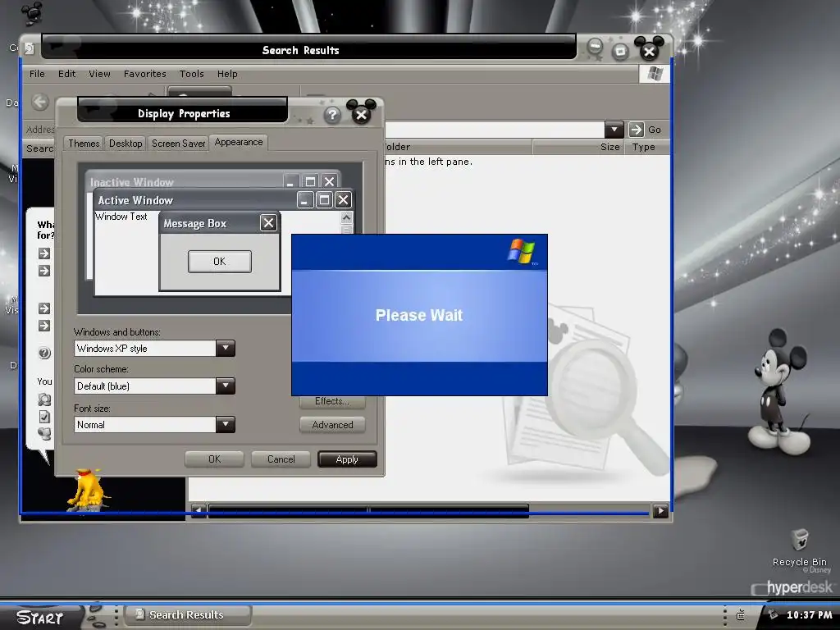Click the system tray device icon
Screen dimensions: 840x630
coord(741,615)
